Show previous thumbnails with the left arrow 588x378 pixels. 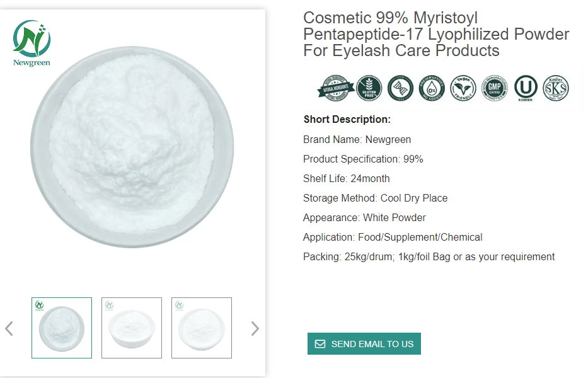coord(9,328)
